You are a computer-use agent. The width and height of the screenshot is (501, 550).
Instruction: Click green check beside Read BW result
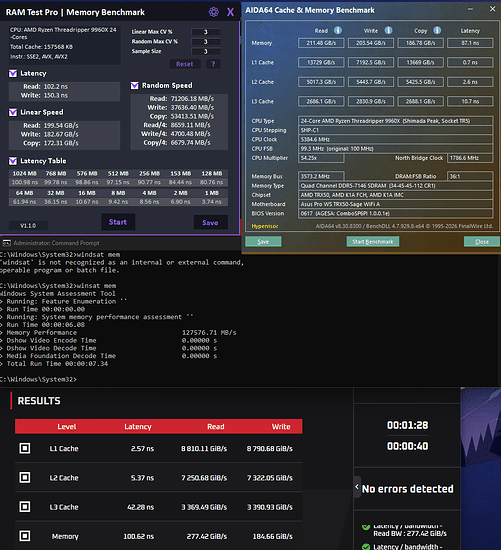pyautogui.click(x=366, y=527)
